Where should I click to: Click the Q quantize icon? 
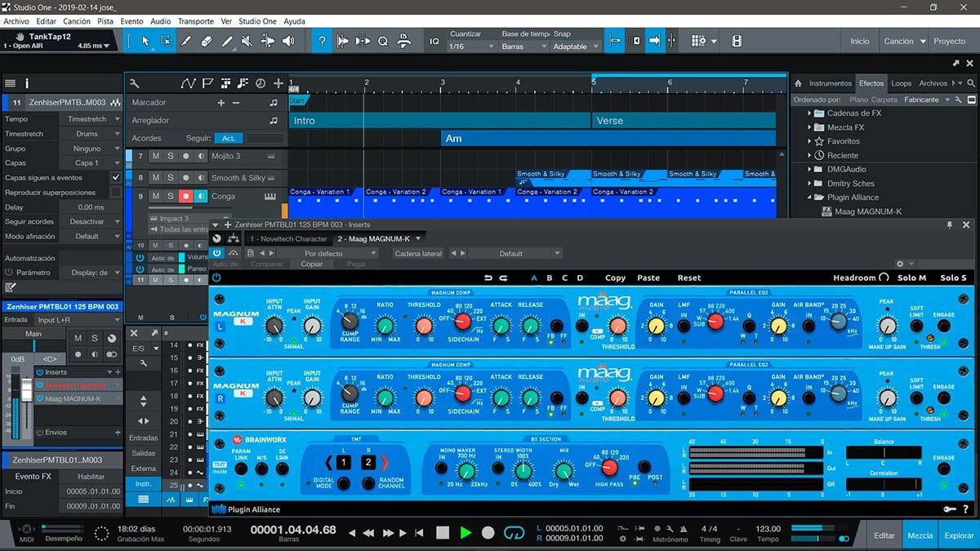(383, 41)
